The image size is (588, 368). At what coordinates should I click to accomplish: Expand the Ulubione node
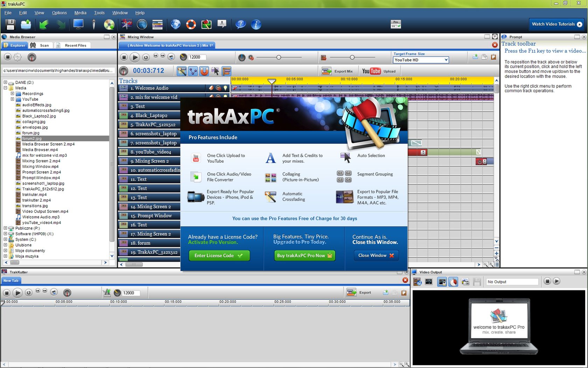[5, 245]
